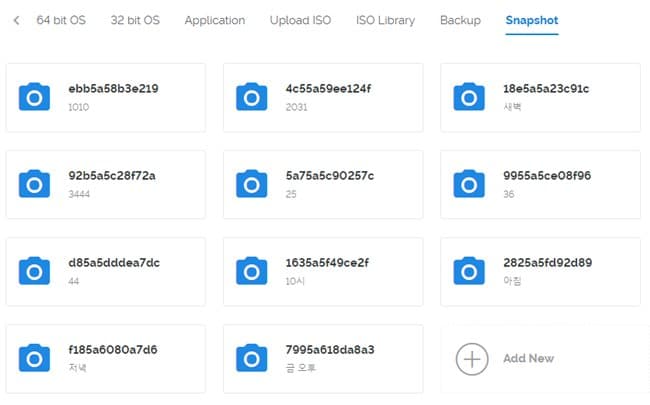Click the plus icon to add new snapshot
Screen dimensions: 650x405
tap(471, 358)
